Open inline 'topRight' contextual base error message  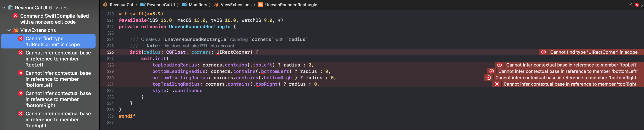[x=570, y=84]
